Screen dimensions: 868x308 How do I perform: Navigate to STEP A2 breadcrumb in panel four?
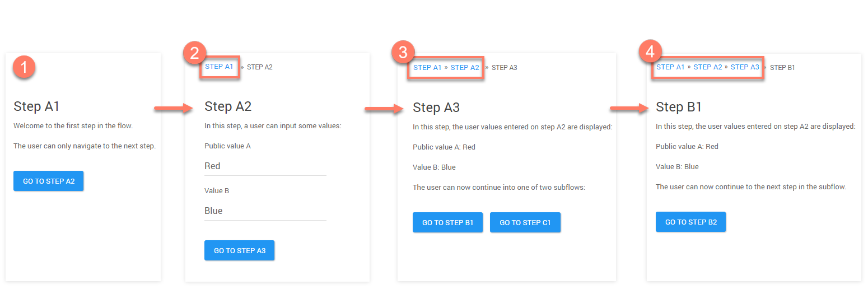tap(708, 67)
